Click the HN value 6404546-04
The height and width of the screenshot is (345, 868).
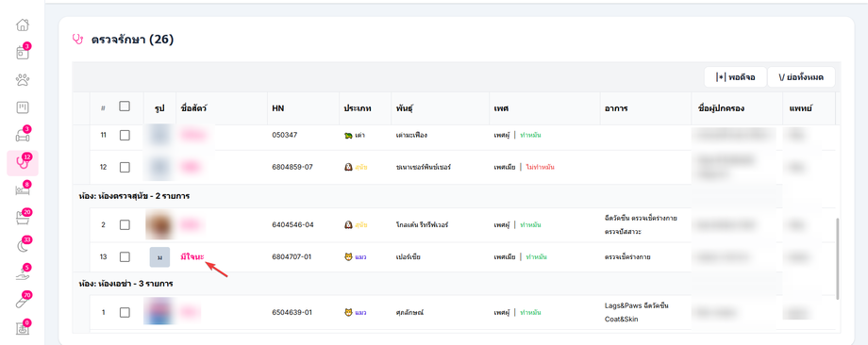point(292,225)
